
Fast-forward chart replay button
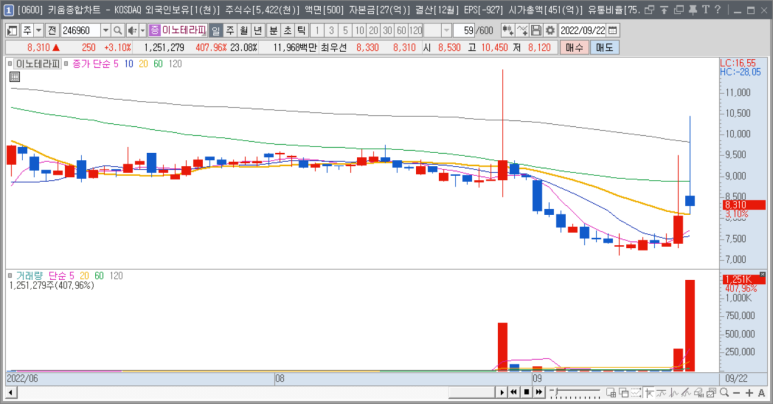[539, 393]
